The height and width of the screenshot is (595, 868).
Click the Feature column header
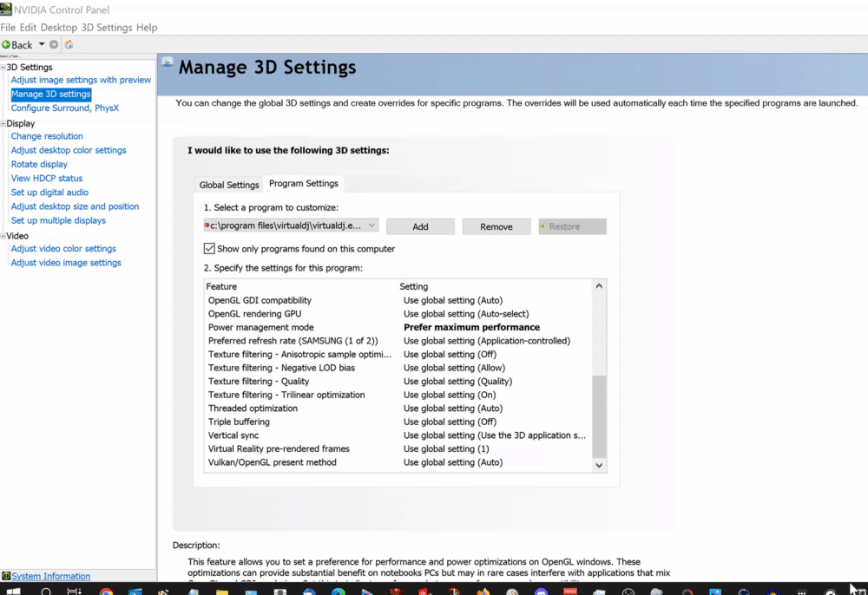tap(221, 286)
